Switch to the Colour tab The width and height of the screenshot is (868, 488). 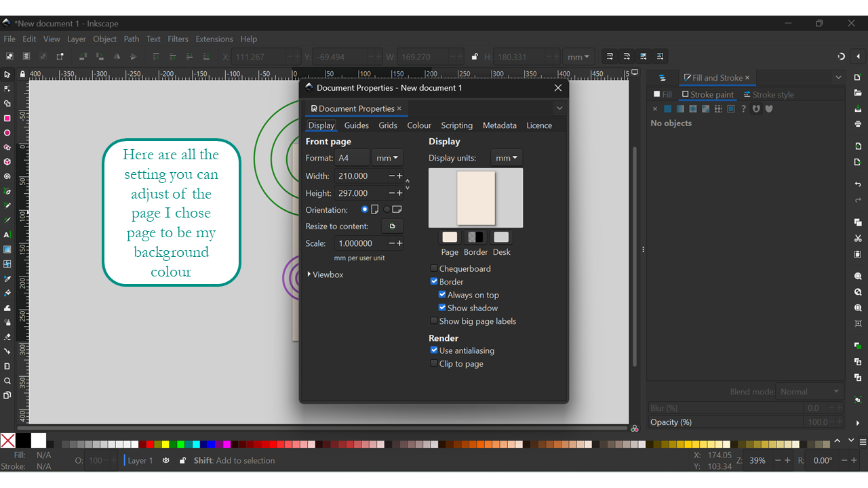tap(419, 125)
